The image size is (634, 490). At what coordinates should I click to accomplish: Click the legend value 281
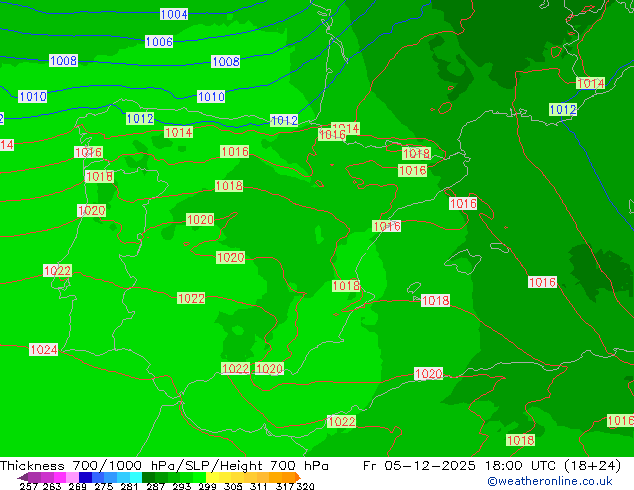click(x=129, y=486)
